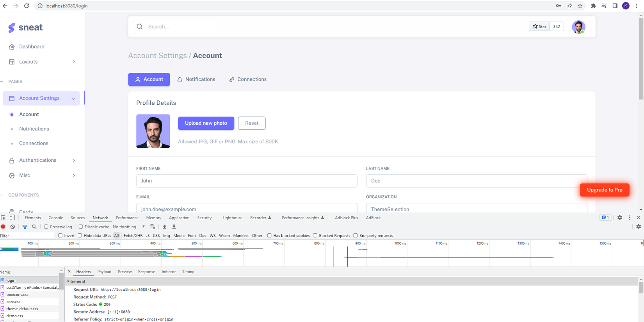This screenshot has height=322, width=644.
Task: Click the network filter funnel icon
Action: click(25, 227)
